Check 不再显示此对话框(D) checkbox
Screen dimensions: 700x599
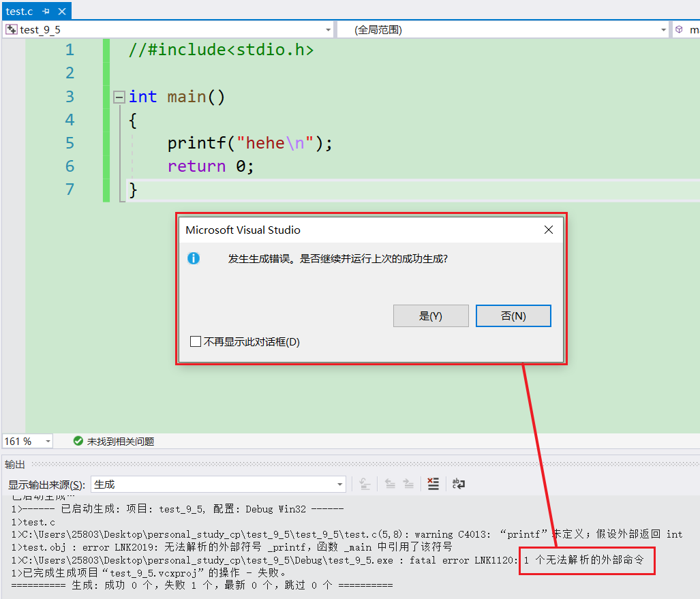(x=196, y=342)
